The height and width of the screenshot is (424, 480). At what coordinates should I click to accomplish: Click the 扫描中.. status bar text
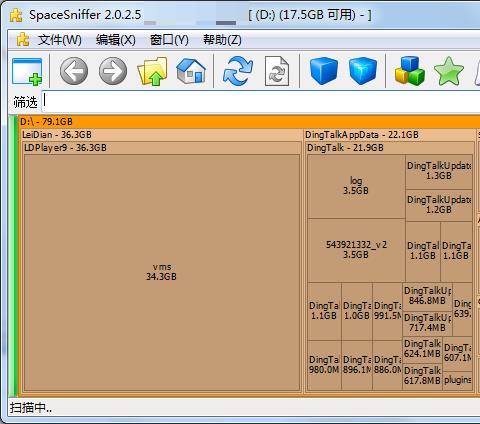(x=31, y=408)
